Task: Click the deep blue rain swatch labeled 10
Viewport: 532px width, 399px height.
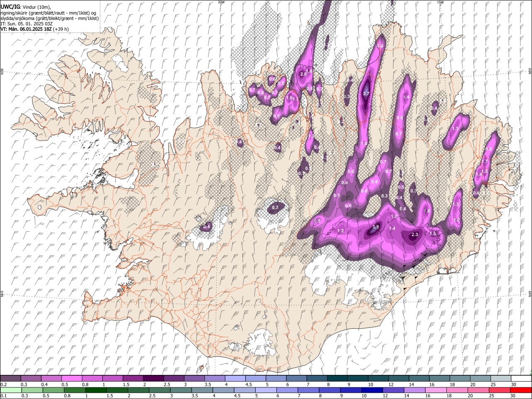Action: pyautogui.click(x=372, y=390)
